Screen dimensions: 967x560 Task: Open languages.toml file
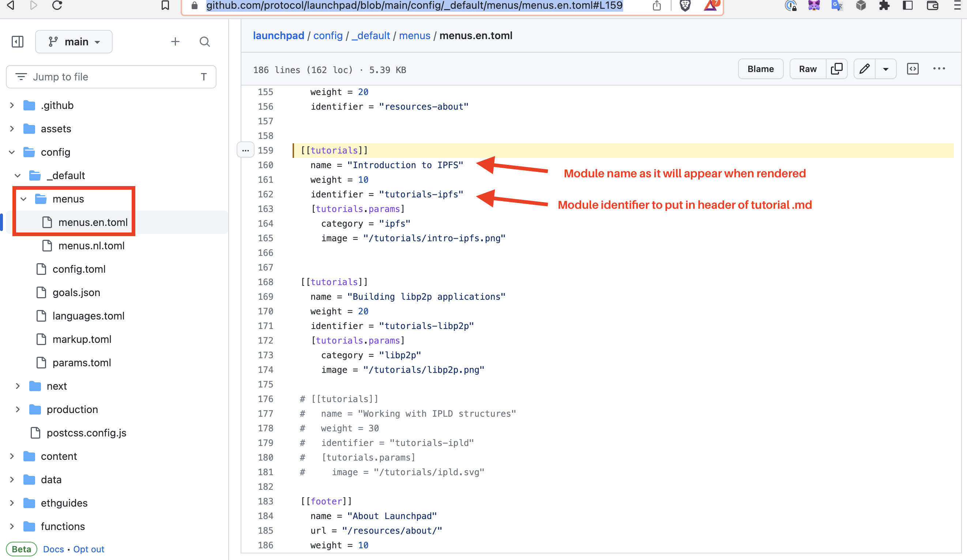(88, 316)
